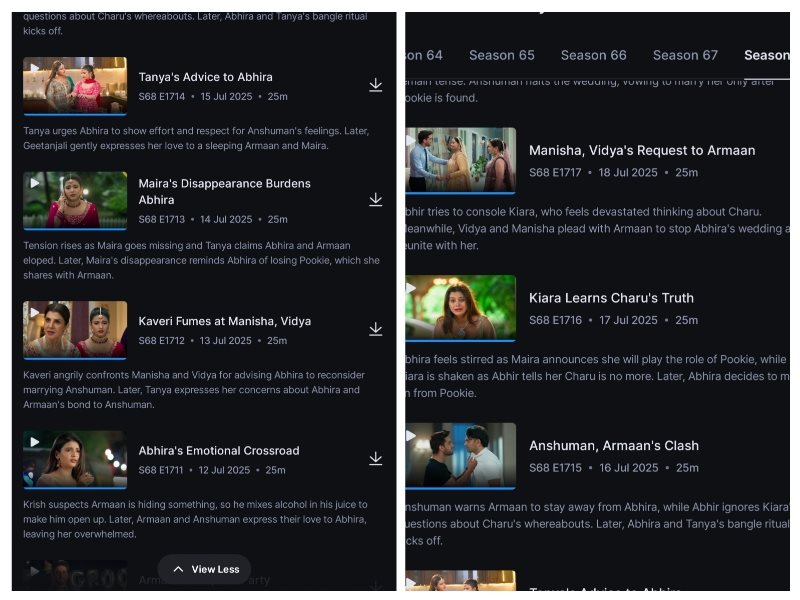Play Tanya's Advice to Abhira thumbnail

coord(75,85)
